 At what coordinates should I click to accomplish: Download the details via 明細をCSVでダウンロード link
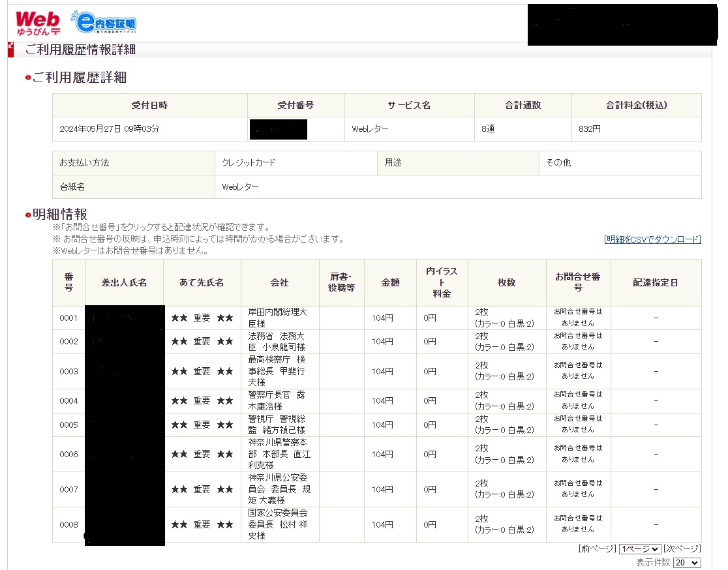652,239
